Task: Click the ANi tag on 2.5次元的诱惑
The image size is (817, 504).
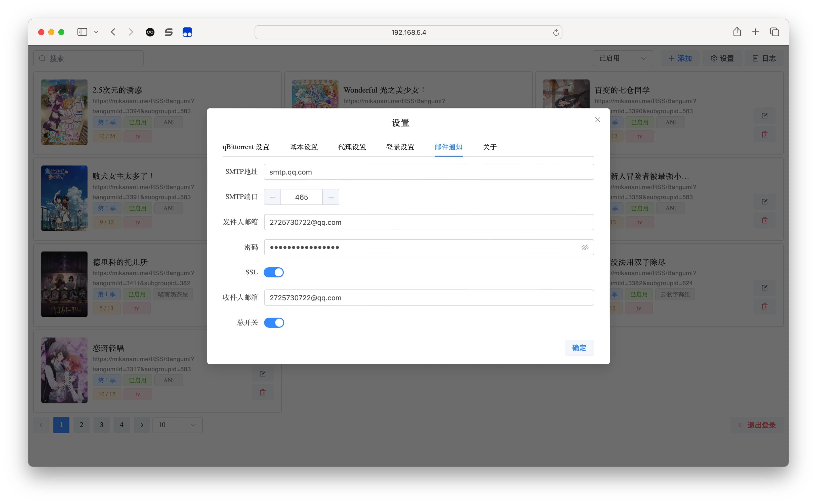Action: coord(168,122)
